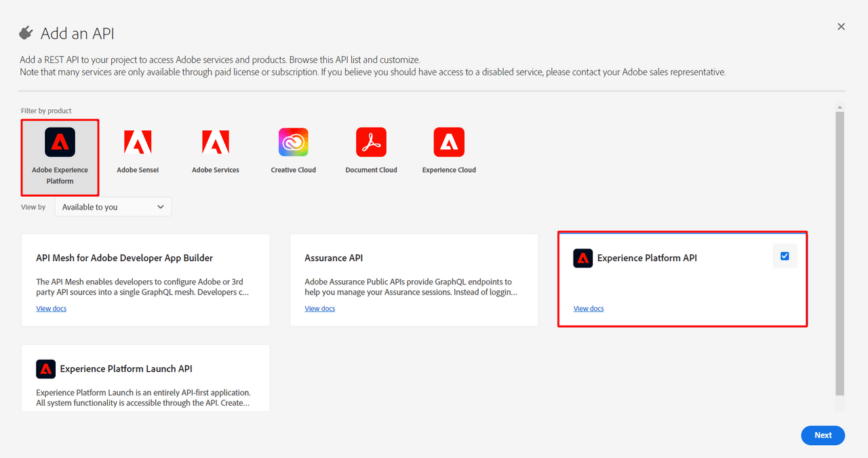The image size is (868, 458).
Task: Click the Add an API heading
Action: (78, 33)
